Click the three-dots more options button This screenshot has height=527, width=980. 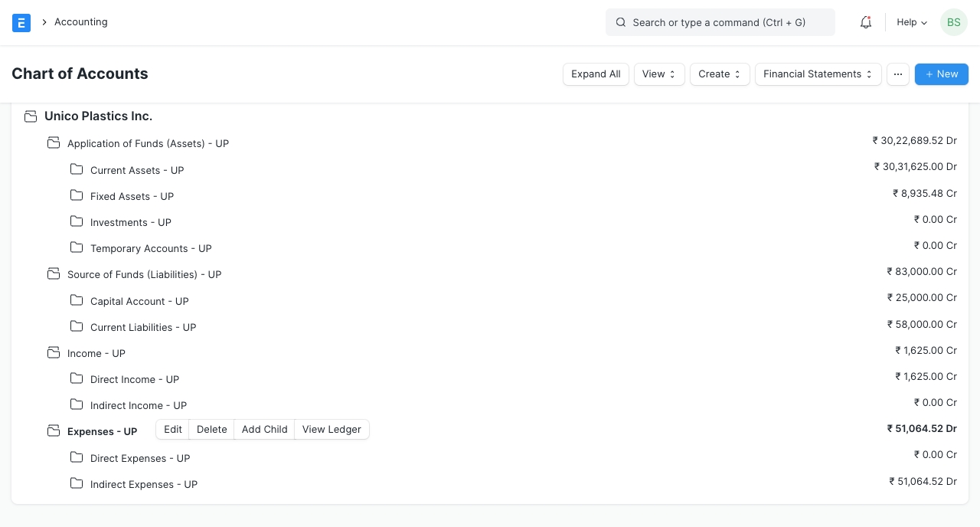point(898,74)
